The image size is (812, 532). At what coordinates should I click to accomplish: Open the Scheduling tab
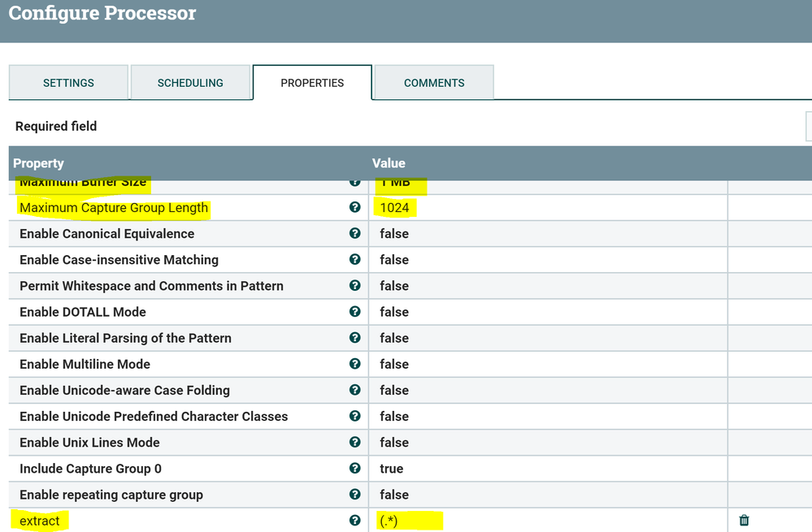click(x=190, y=83)
